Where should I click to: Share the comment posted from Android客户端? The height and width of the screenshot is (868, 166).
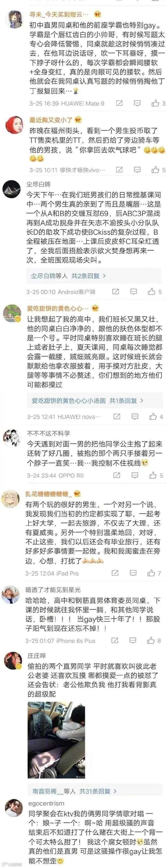pos(115,291)
